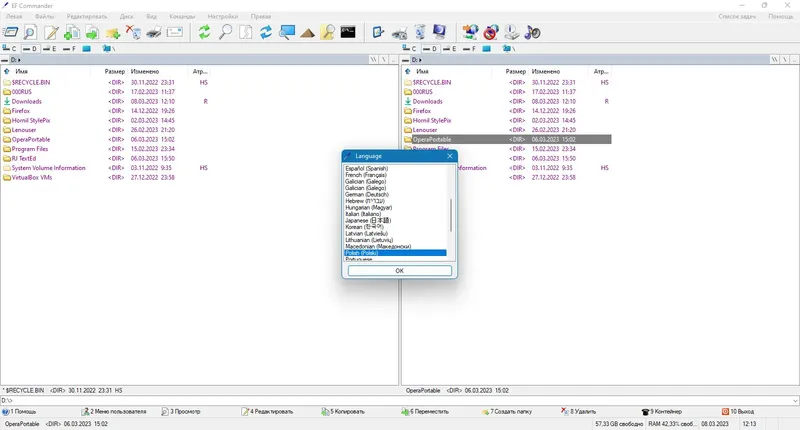Screen dimensions: 800x430
Task: Click the Edit file toolbar icon (notepad with pencil)
Action: (51, 33)
